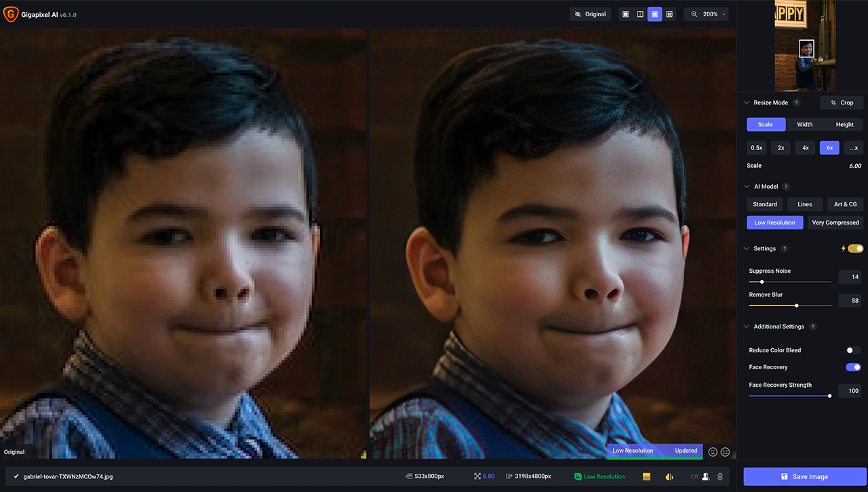The width and height of the screenshot is (868, 492).
Task: Enable Reduce Color Bleed
Action: click(x=852, y=349)
